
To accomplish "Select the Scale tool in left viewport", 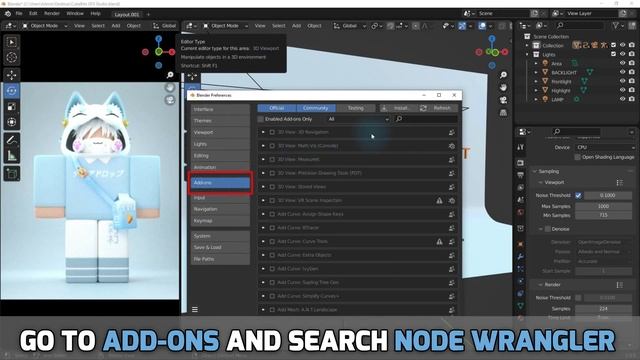I will tap(11, 107).
